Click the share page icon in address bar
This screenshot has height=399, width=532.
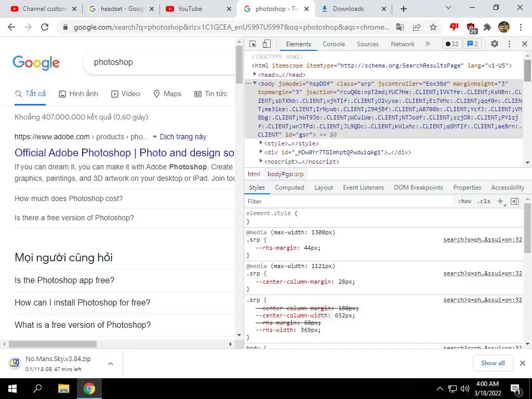417,27
